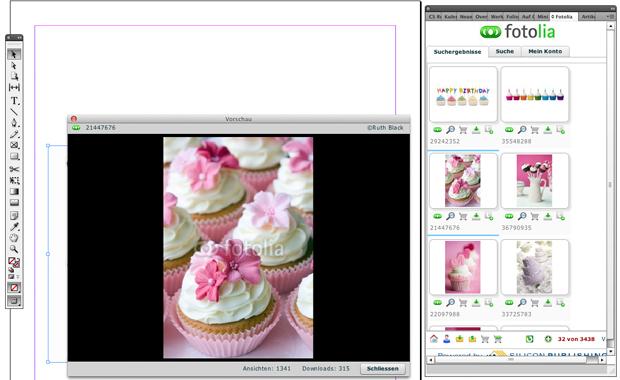Place image 35548288 into the document
This screenshot has height=380, width=620.
[x=561, y=130]
